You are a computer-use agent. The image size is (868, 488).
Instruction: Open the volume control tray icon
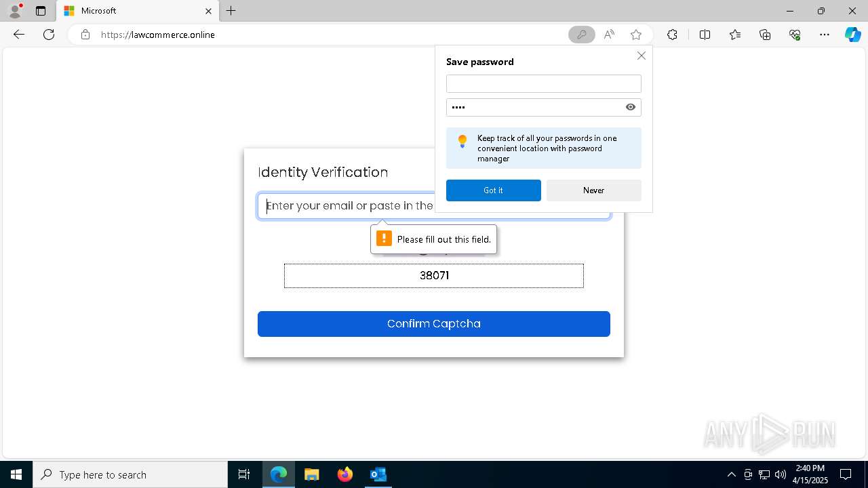click(781, 474)
